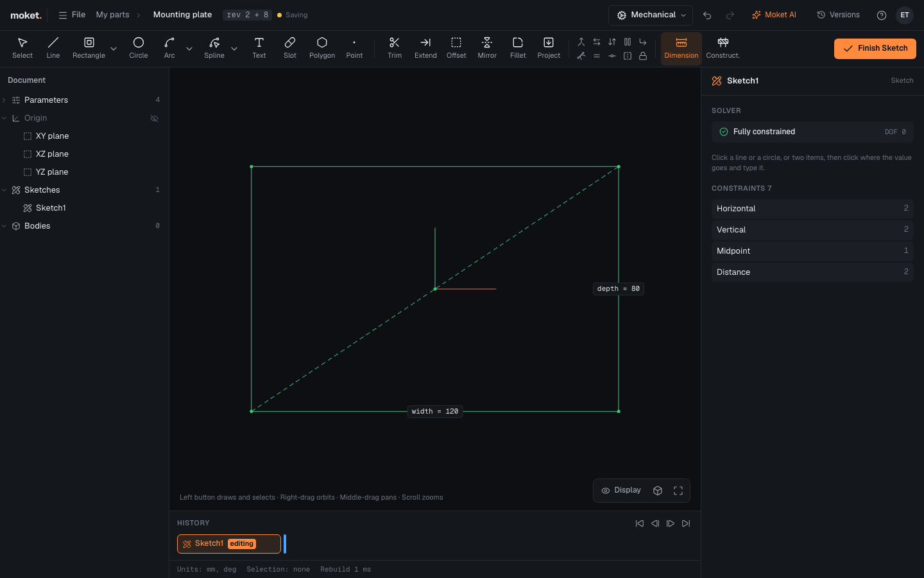Click Finish Sketch button
The width and height of the screenshot is (924, 578).
pos(875,49)
